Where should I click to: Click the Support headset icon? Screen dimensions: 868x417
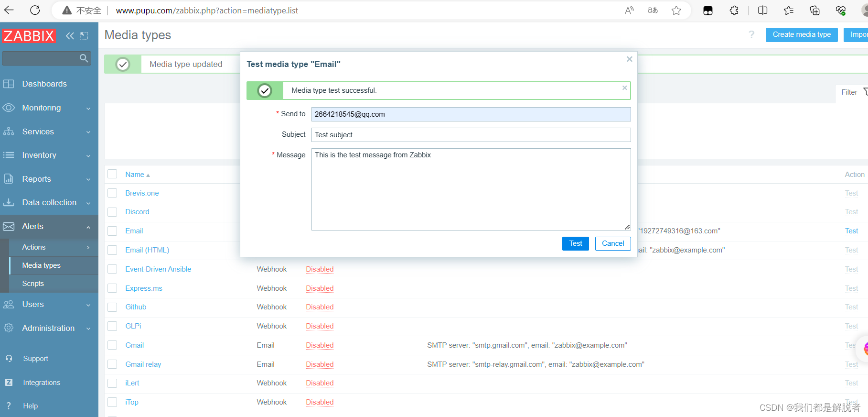pyautogui.click(x=9, y=359)
